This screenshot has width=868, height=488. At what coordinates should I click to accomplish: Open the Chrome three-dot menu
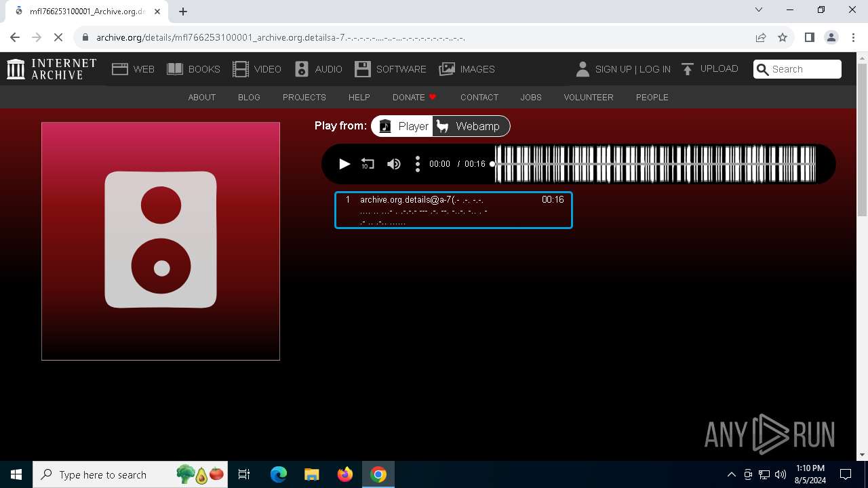coord(853,37)
